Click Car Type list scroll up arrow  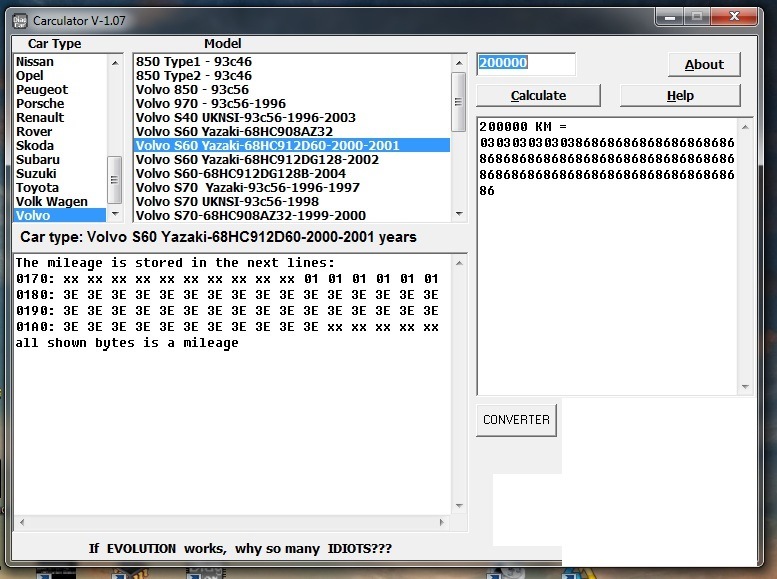pyautogui.click(x=115, y=62)
